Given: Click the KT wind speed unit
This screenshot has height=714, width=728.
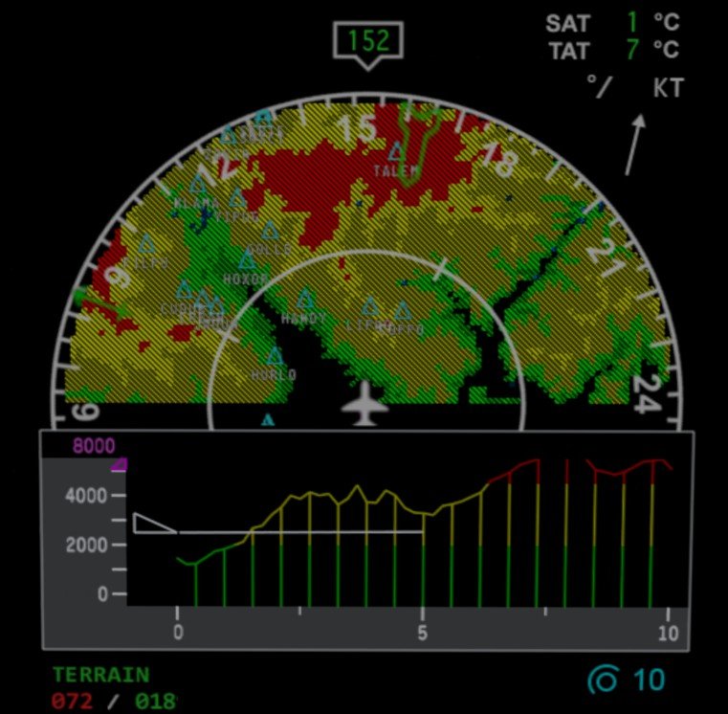Looking at the screenshot, I should 669,87.
